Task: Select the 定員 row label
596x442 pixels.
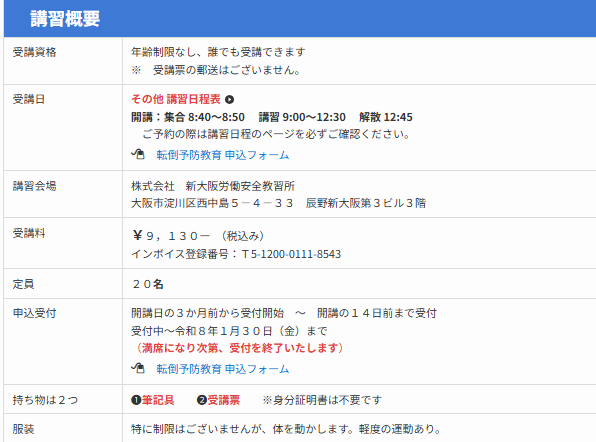Action: [x=24, y=284]
